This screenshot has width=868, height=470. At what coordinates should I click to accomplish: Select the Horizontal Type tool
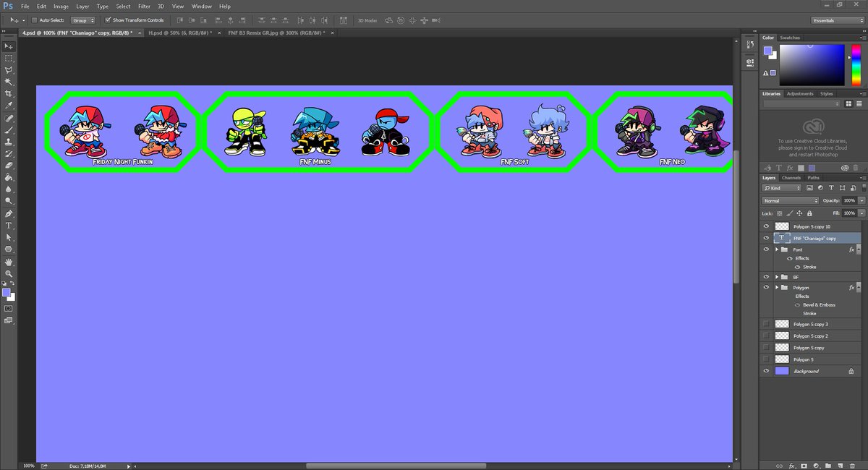[x=9, y=225]
